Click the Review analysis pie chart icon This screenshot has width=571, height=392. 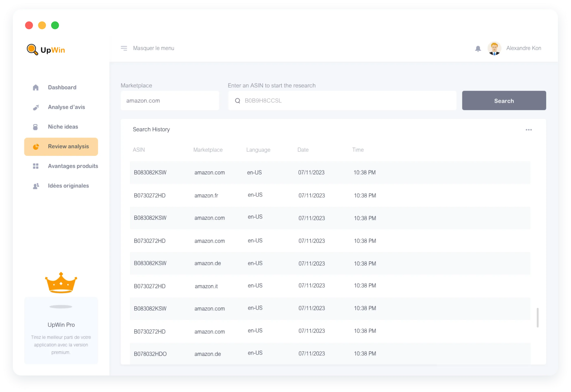coord(36,146)
